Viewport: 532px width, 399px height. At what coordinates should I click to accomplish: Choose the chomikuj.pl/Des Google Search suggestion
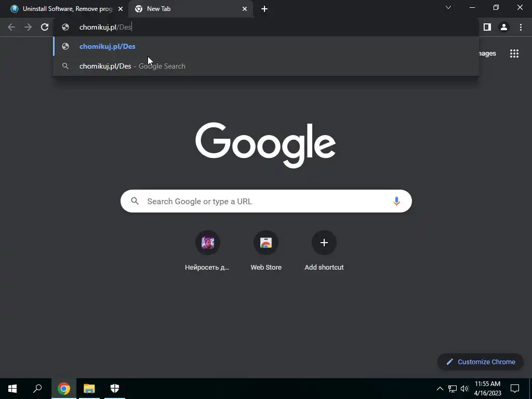point(266,66)
